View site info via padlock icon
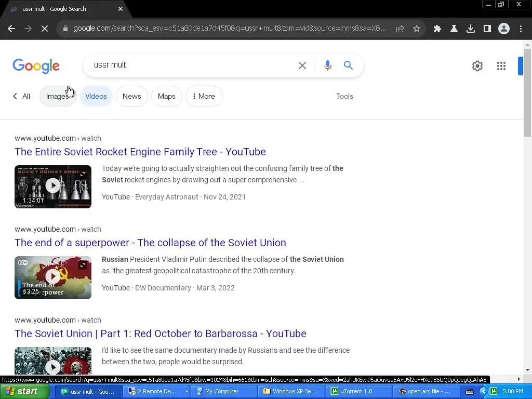 65,29
